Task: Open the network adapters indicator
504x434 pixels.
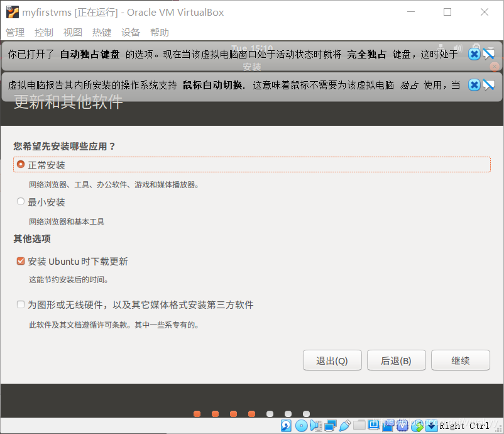Action: (x=331, y=426)
